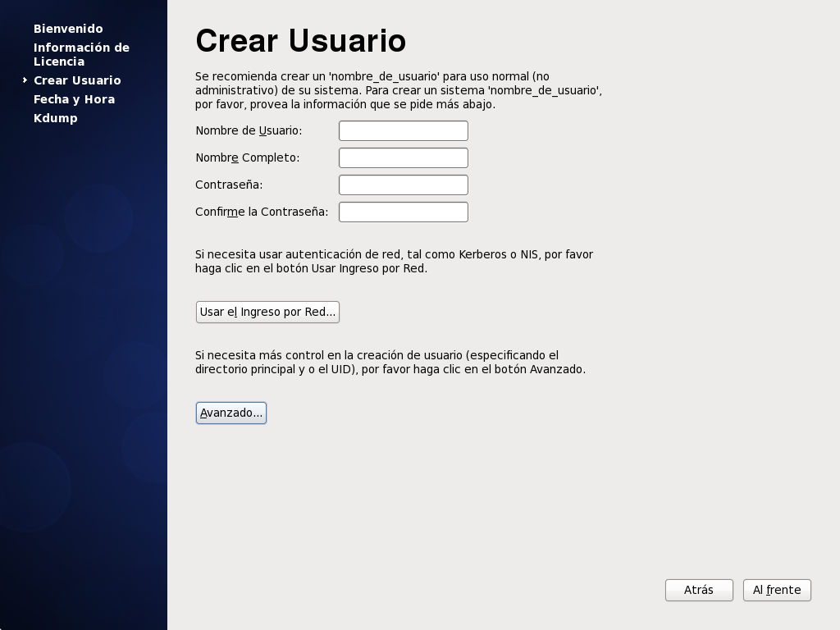Open the Avanzado user options
The height and width of the screenshot is (630, 840).
[231, 413]
